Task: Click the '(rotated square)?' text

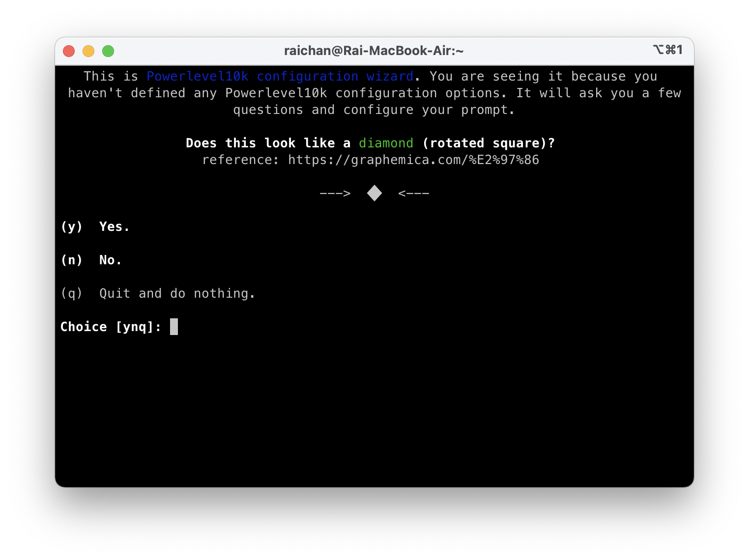Action: tap(489, 143)
